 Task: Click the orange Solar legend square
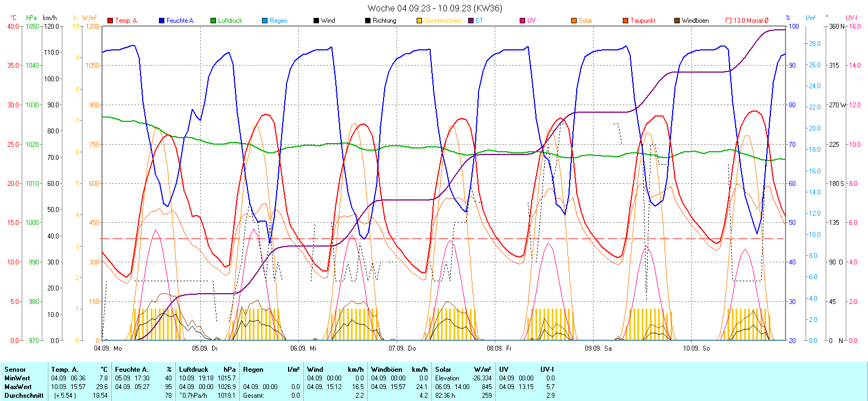coord(574,21)
